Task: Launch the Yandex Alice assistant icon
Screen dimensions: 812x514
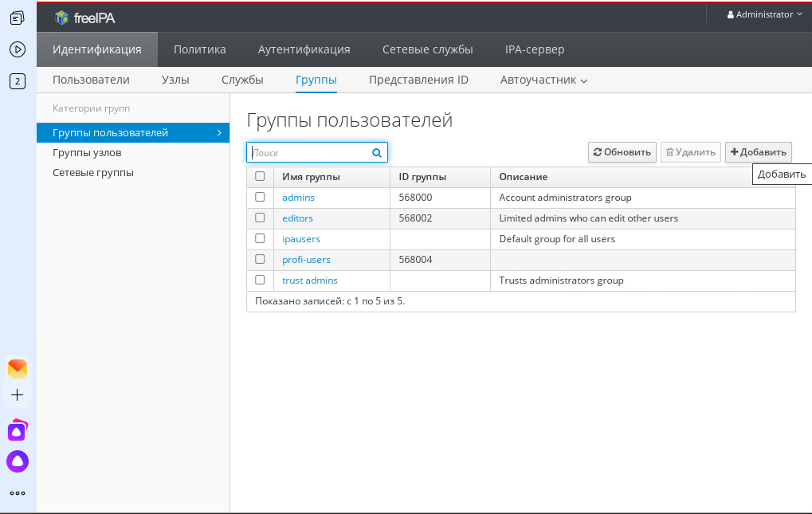Action: [17, 461]
